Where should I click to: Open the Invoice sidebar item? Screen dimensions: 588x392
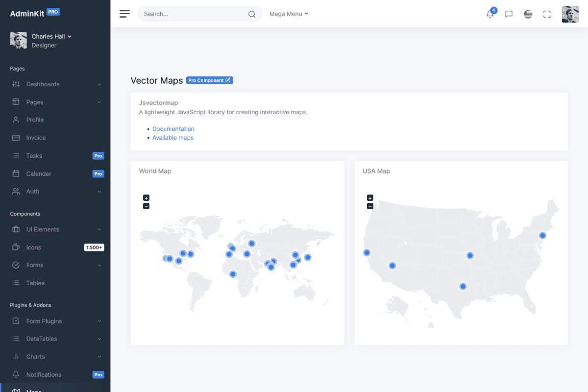[55, 138]
